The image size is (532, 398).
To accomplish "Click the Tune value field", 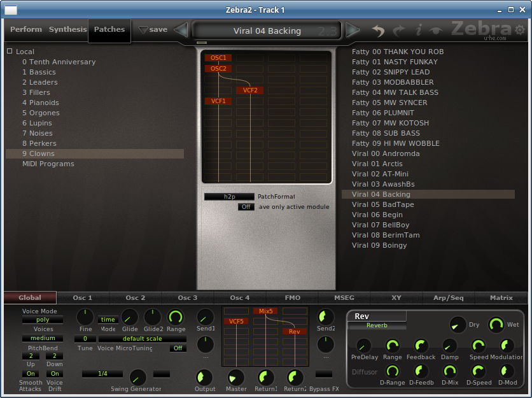I will point(85,339).
